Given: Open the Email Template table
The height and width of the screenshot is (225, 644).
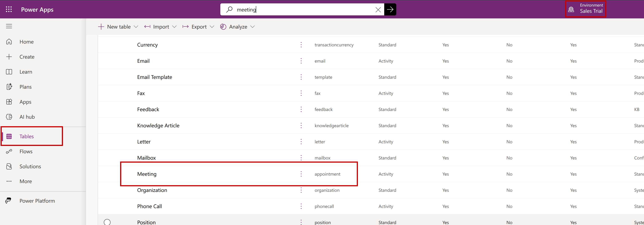Looking at the screenshot, I should 155,77.
